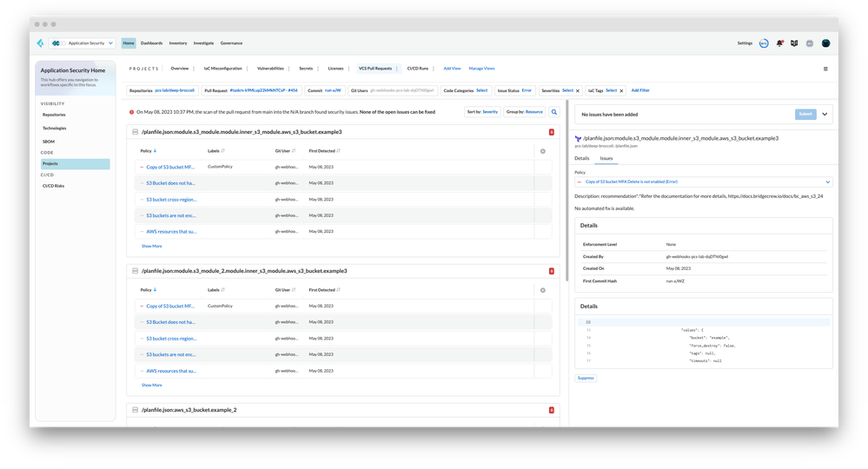The image size is (868, 469).
Task: Switch to the Details tab
Action: coord(582,159)
